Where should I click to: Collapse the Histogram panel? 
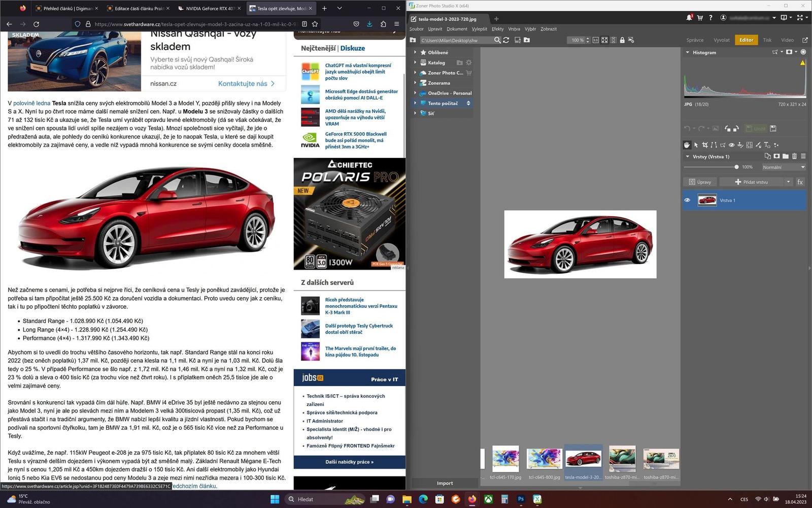(x=688, y=52)
